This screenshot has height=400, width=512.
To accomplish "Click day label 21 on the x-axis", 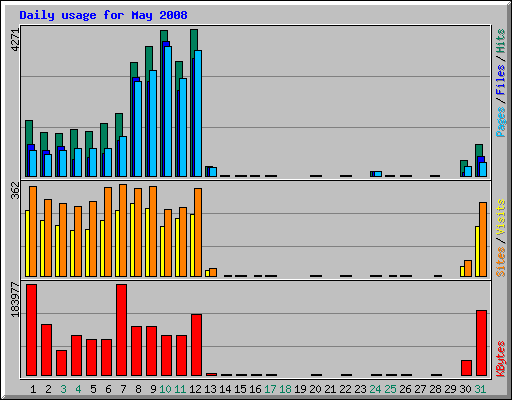I will 330,389.
